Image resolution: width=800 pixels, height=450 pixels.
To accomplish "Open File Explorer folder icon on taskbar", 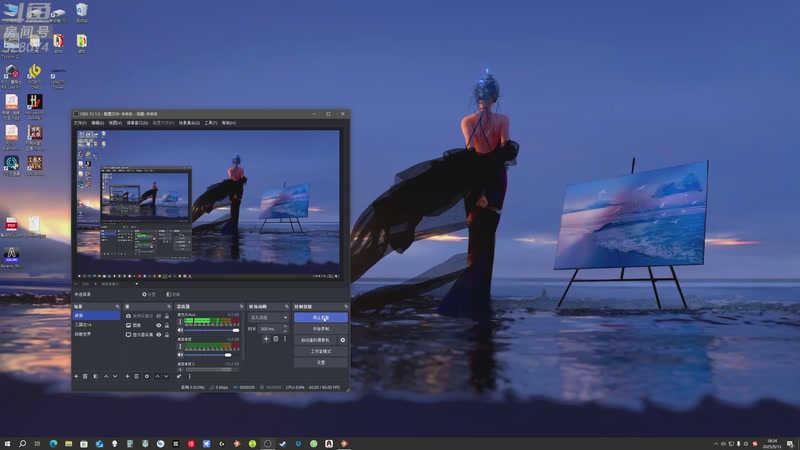I will [x=68, y=444].
